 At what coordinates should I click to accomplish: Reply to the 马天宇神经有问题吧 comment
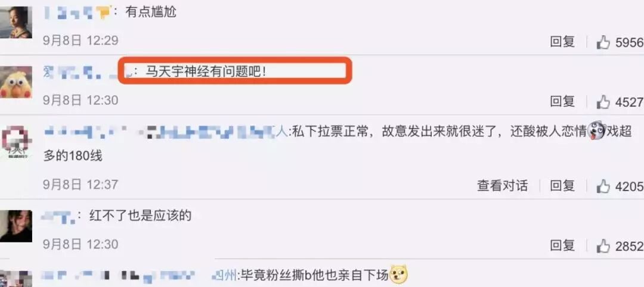(562, 102)
